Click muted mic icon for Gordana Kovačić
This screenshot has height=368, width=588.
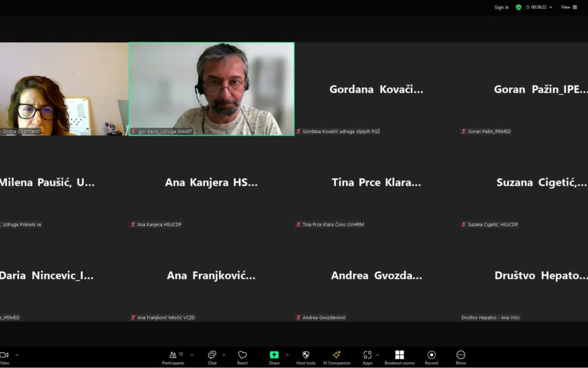pos(298,131)
